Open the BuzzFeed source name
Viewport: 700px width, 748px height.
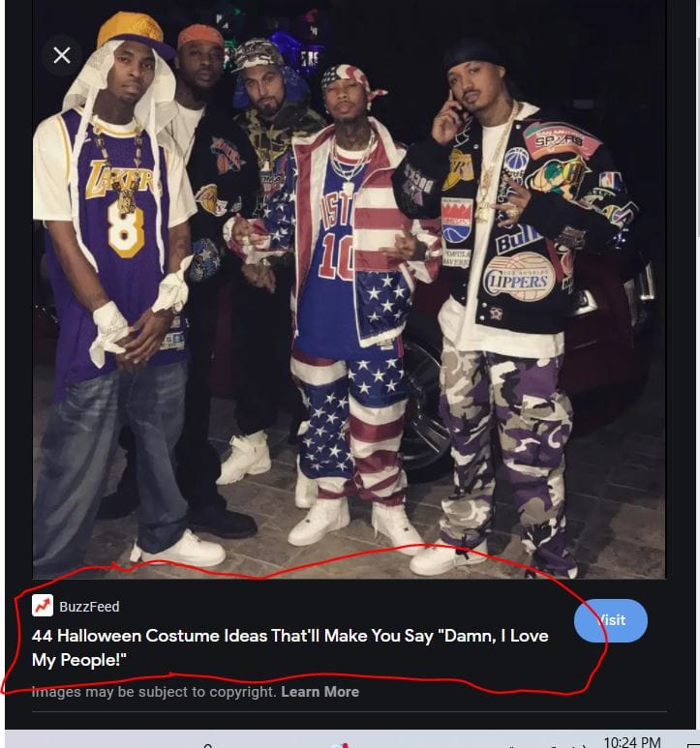click(x=89, y=607)
